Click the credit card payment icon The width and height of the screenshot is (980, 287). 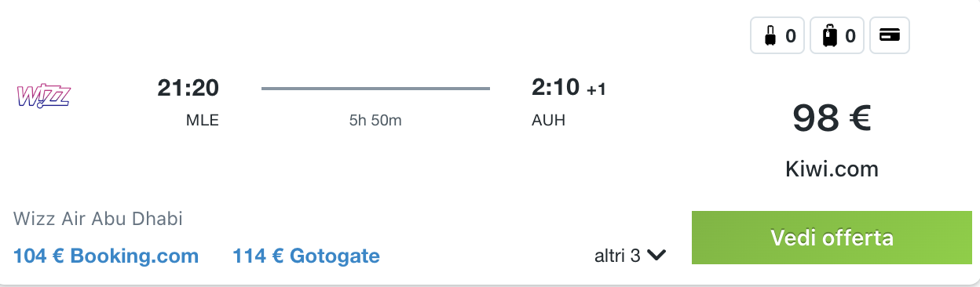pyautogui.click(x=890, y=35)
